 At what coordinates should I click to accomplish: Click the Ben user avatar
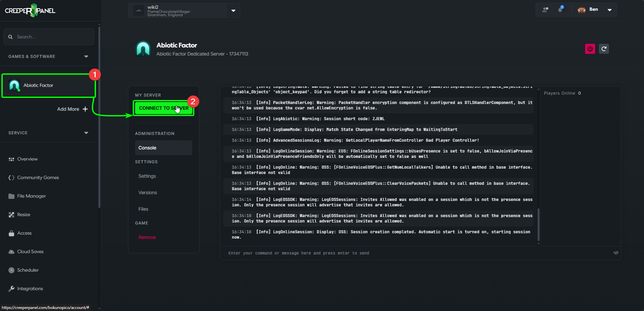point(582,10)
